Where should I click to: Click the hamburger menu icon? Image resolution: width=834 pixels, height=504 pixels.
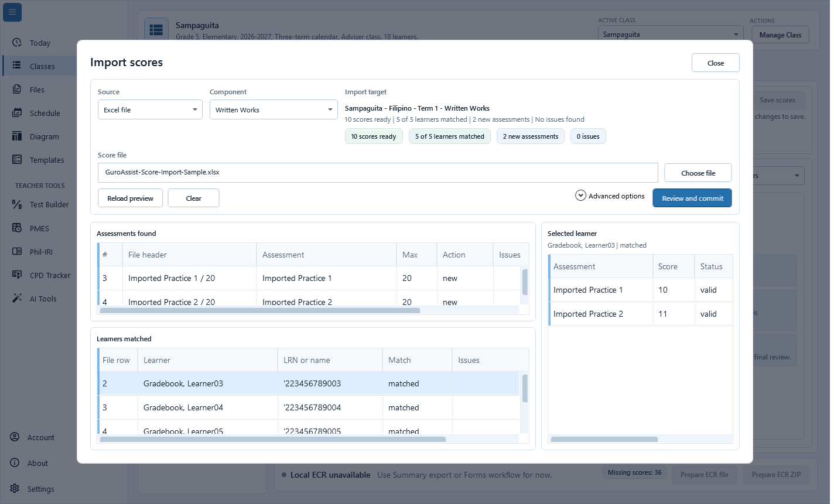[x=12, y=12]
